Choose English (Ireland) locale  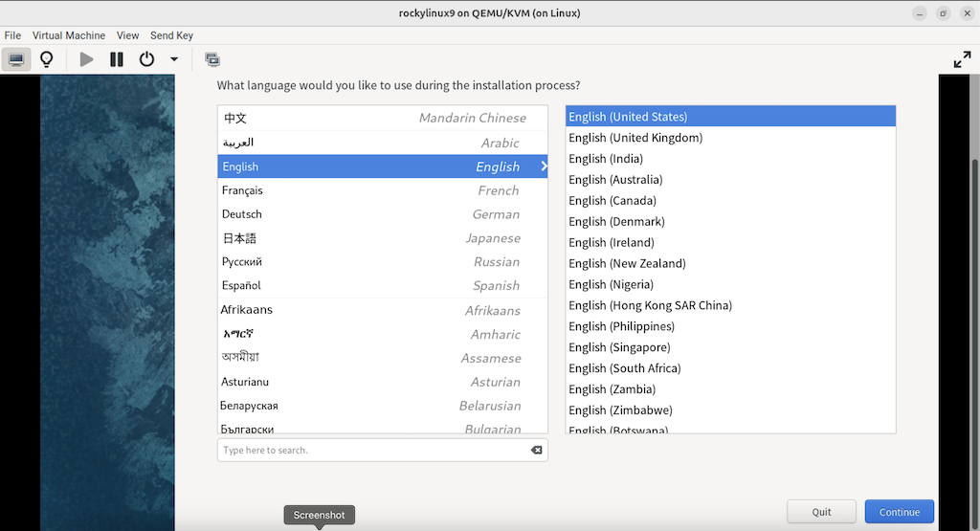coord(730,242)
